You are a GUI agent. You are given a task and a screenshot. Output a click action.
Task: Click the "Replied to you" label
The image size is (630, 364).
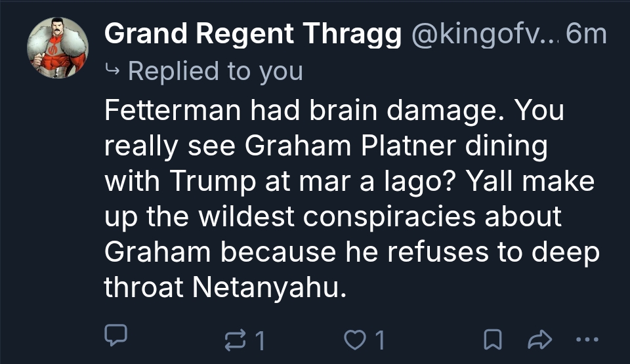click(x=215, y=71)
